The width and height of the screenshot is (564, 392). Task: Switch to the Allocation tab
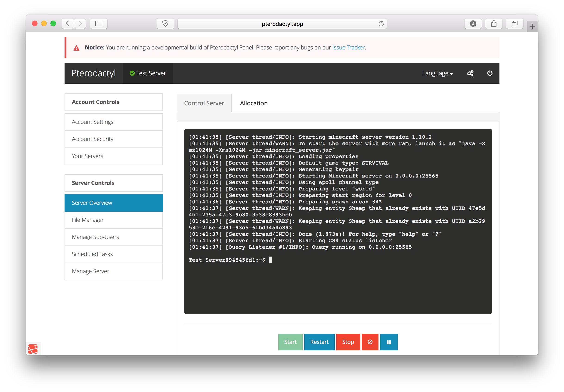(x=254, y=103)
